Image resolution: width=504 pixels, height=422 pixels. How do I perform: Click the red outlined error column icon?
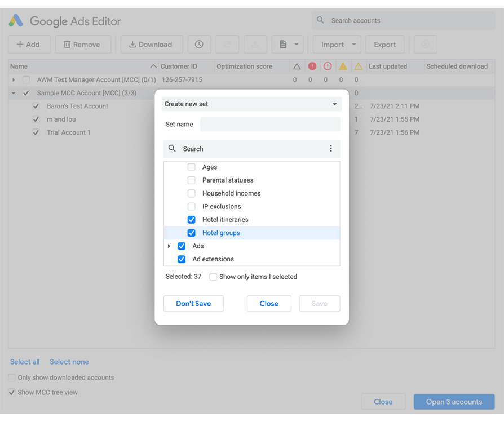(x=328, y=66)
